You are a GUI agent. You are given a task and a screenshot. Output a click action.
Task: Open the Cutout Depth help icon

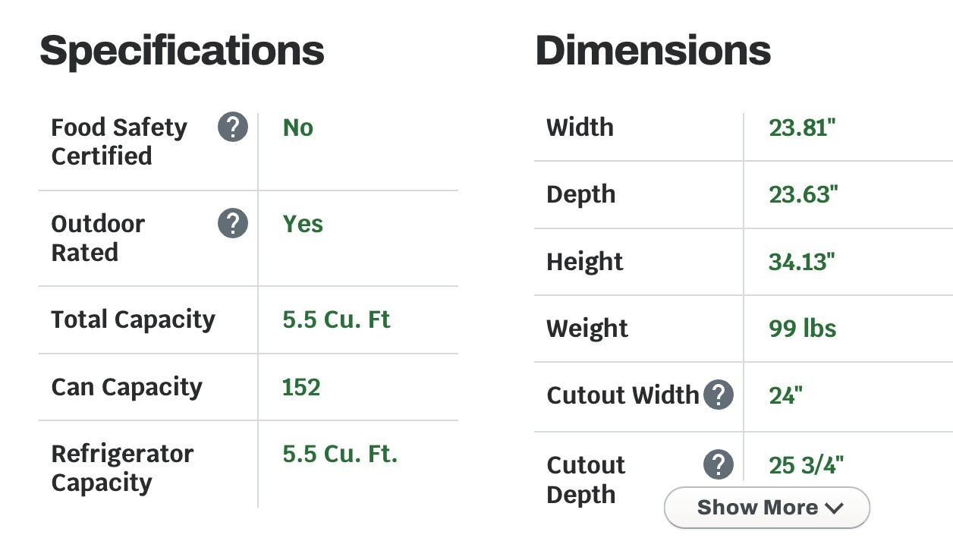719,464
